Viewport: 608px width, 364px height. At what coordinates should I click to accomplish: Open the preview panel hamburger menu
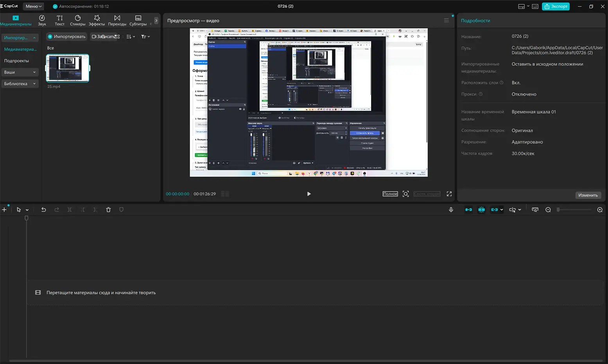446,20
